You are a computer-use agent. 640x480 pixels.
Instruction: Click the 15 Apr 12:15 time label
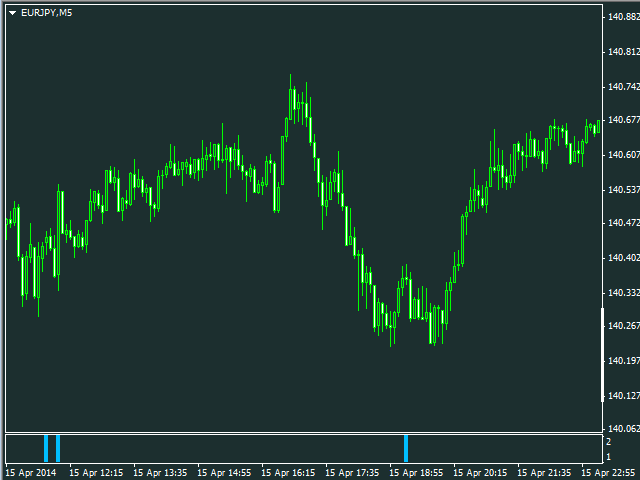(96, 473)
